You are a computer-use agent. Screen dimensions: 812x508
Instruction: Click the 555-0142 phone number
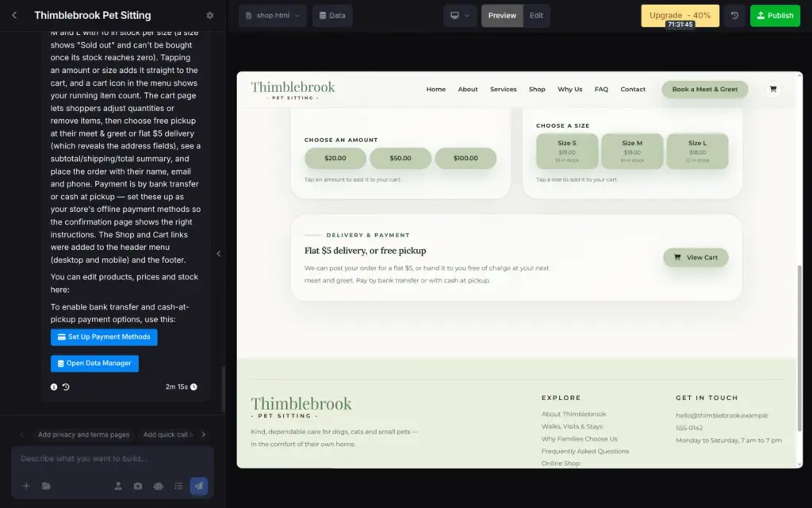(x=689, y=428)
